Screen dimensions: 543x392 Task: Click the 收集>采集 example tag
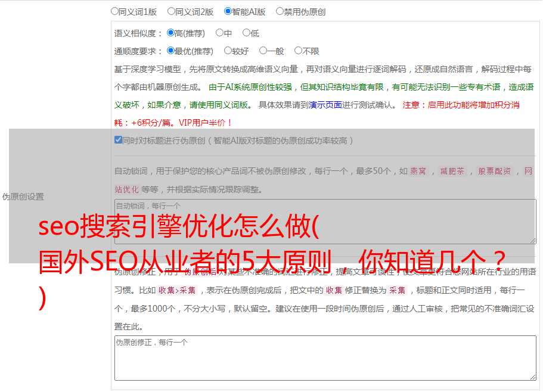pyautogui.click(x=177, y=290)
